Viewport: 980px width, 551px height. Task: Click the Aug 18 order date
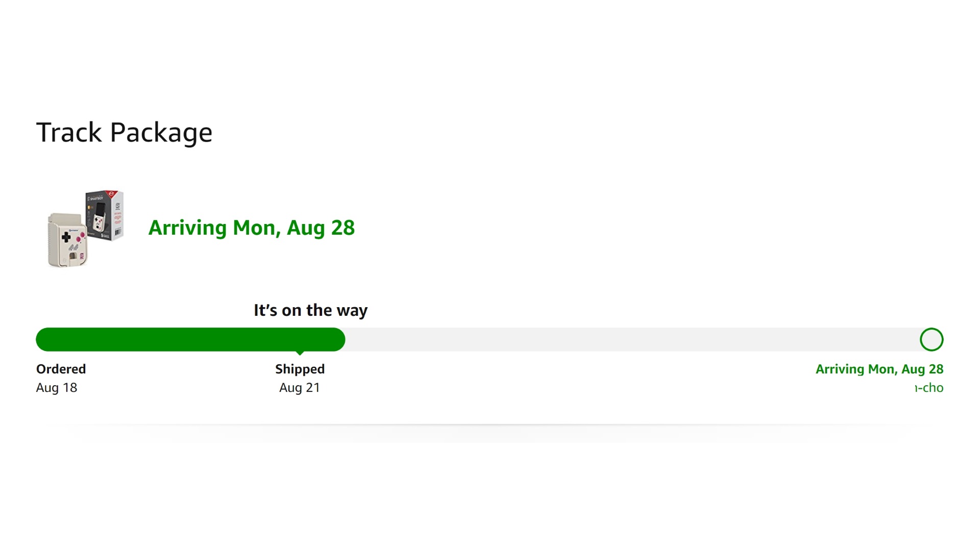[x=56, y=388]
